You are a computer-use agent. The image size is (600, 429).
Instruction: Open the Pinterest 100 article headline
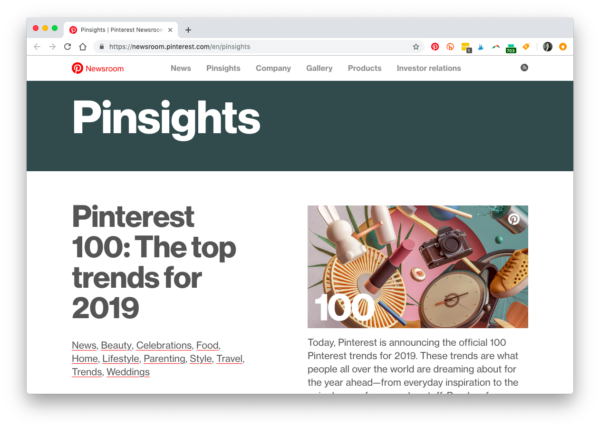pyautogui.click(x=154, y=262)
